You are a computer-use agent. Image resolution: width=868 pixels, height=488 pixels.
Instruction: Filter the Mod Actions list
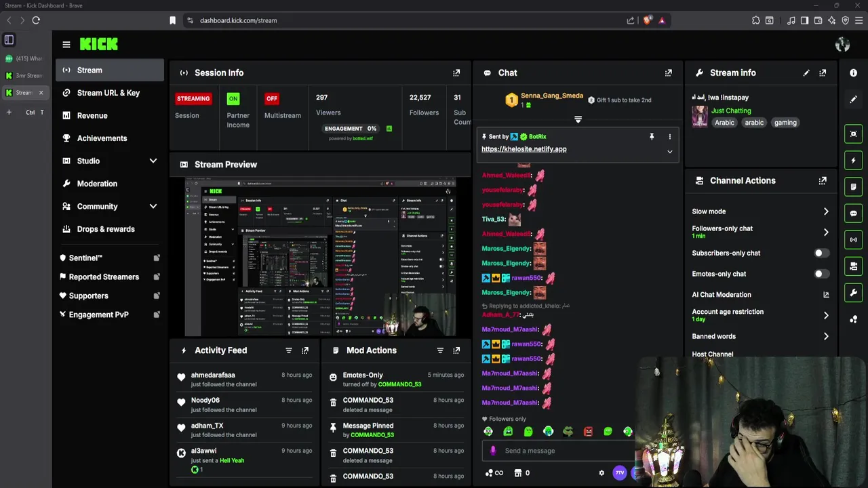(440, 350)
